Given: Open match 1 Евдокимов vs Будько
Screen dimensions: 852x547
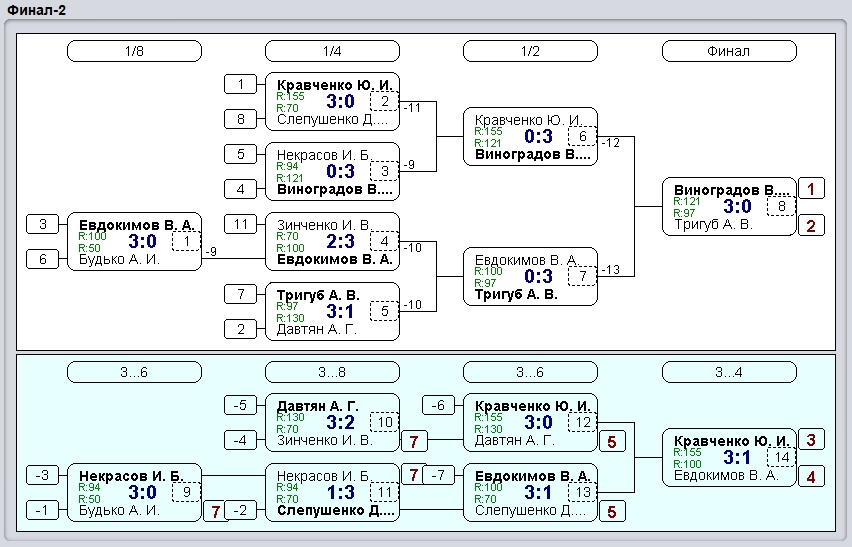Looking at the screenshot, I should 134,242.
